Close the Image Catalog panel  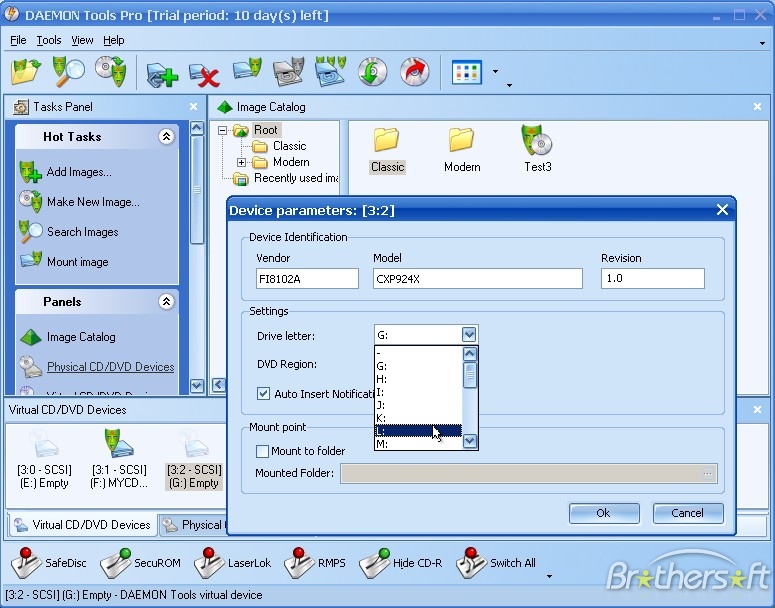pyautogui.click(x=757, y=107)
